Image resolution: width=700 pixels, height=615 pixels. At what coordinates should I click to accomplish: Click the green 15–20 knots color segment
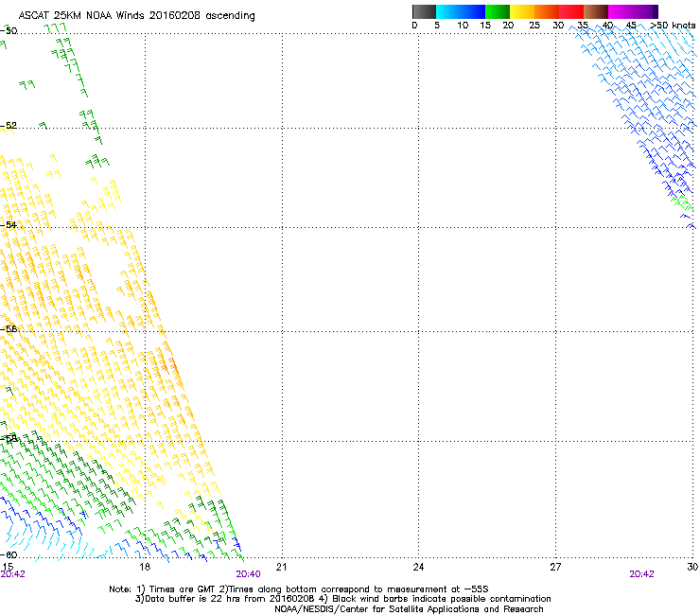pyautogui.click(x=498, y=11)
